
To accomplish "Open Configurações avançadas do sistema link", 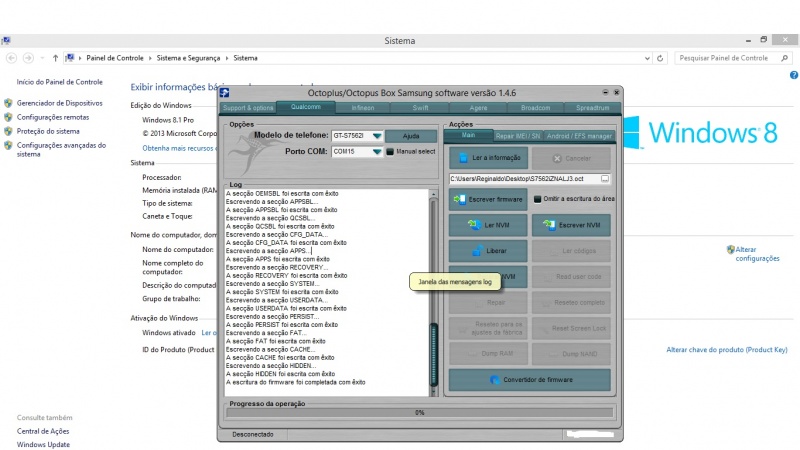I will pyautogui.click(x=61, y=149).
